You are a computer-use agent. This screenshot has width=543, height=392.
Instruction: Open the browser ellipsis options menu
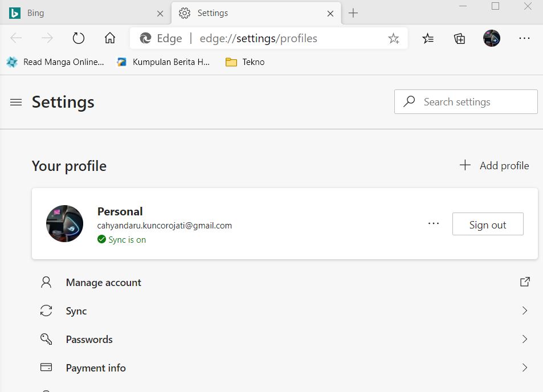(524, 38)
